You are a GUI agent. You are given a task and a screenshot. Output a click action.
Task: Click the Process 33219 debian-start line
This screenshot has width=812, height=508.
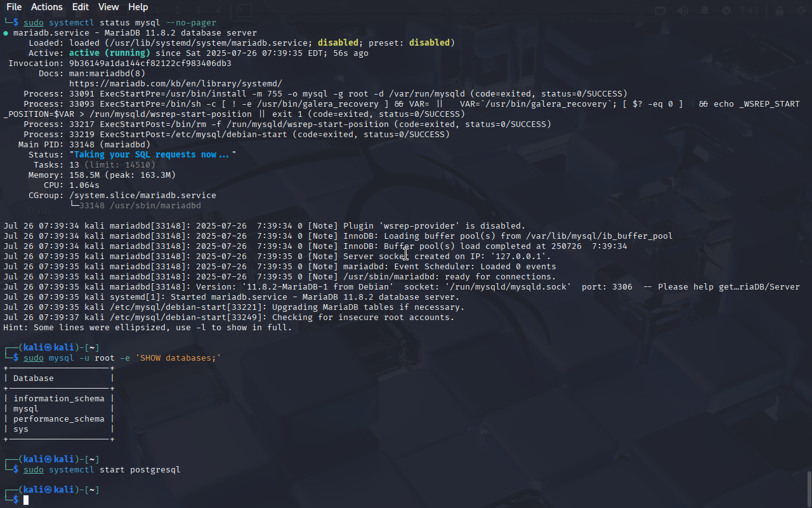237,135
